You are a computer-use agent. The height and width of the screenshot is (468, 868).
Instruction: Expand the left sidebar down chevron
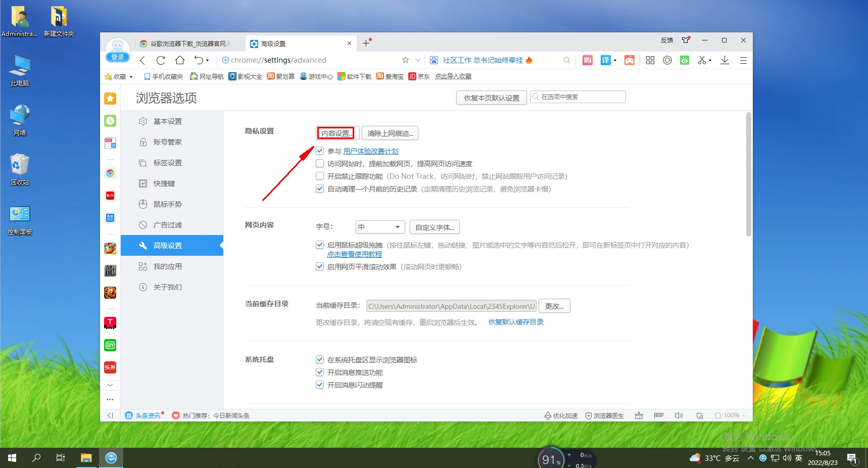coord(110,385)
